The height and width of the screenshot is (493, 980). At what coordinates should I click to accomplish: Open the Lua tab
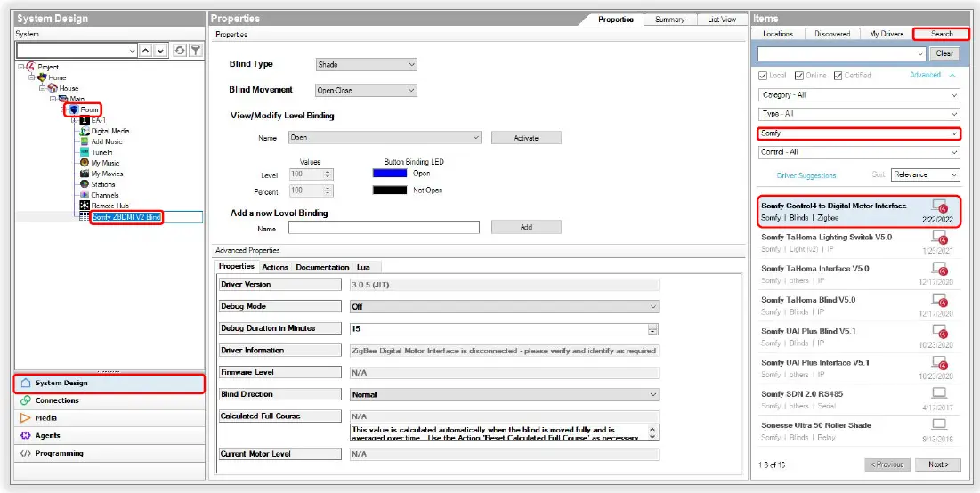(363, 267)
